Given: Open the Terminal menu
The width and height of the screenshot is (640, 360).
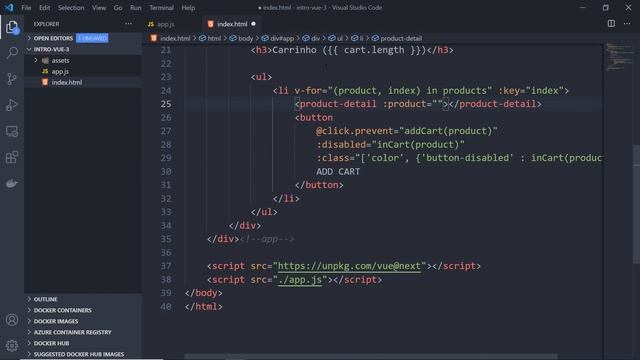Looking at the screenshot, I should [x=161, y=8].
